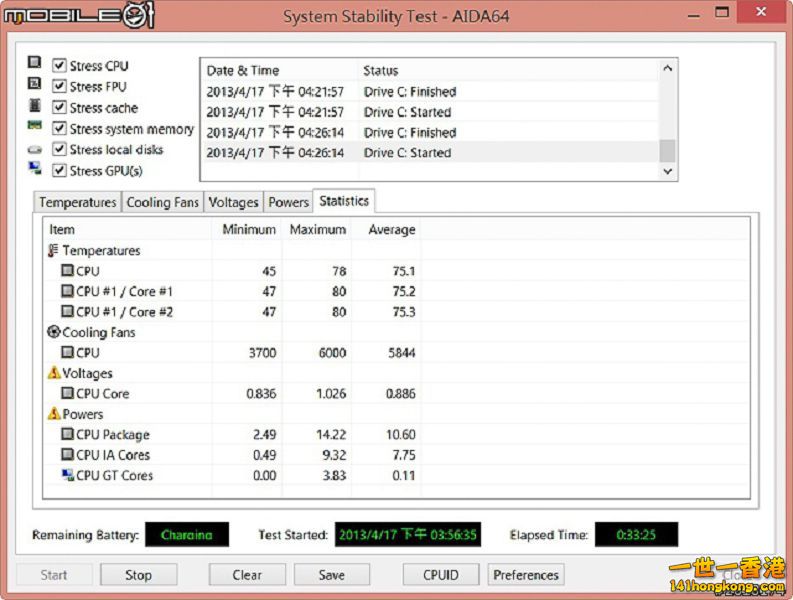The height and width of the screenshot is (600, 793).
Task: Open the Voltages tab
Action: (x=233, y=202)
